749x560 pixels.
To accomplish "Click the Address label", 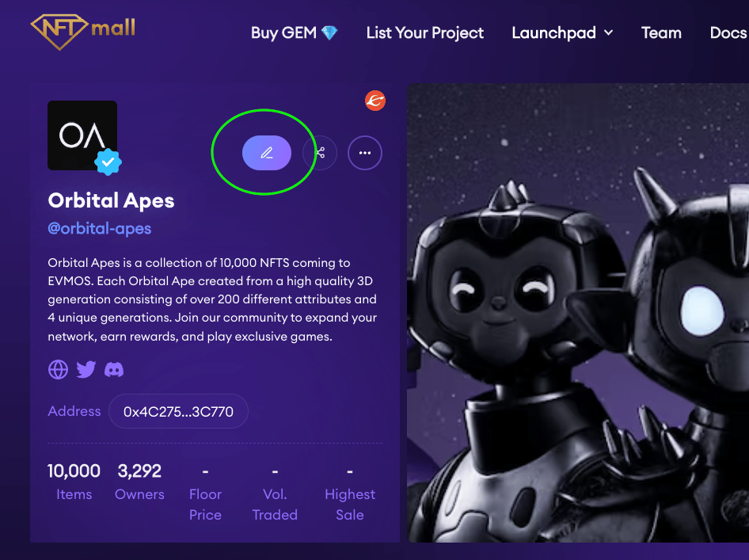I will coord(74,411).
